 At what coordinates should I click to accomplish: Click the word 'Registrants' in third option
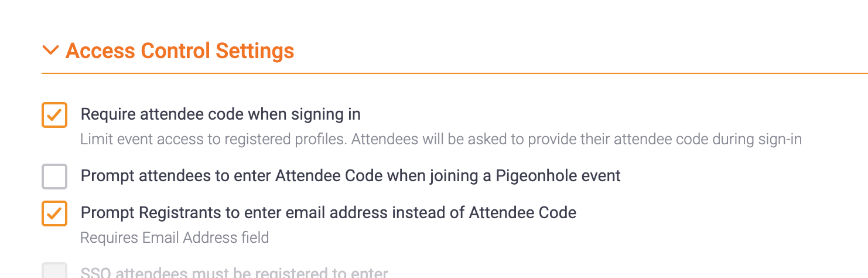coord(175,212)
